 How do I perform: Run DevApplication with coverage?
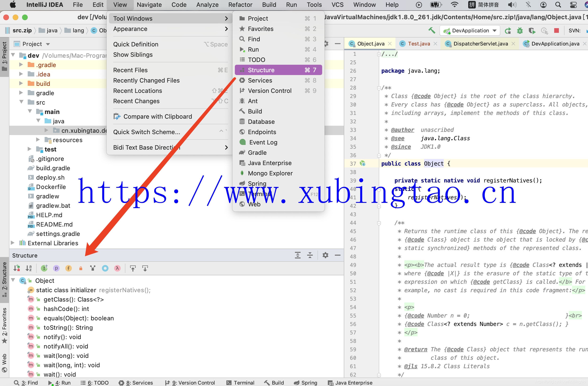pyautogui.click(x=532, y=31)
